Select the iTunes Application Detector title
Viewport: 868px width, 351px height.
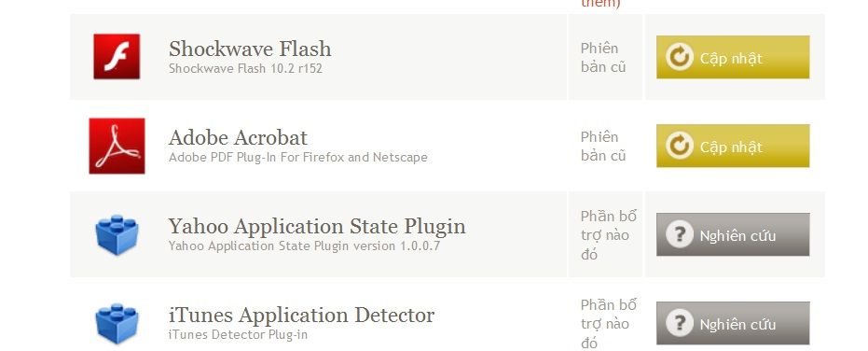click(302, 315)
